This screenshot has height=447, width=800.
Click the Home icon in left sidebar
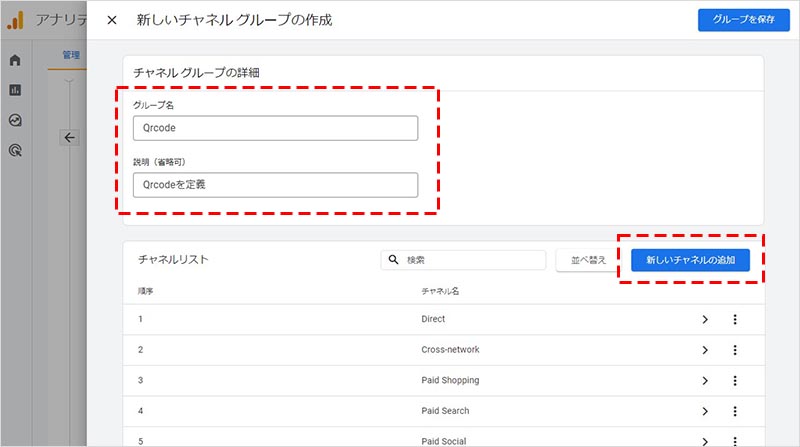click(x=15, y=60)
